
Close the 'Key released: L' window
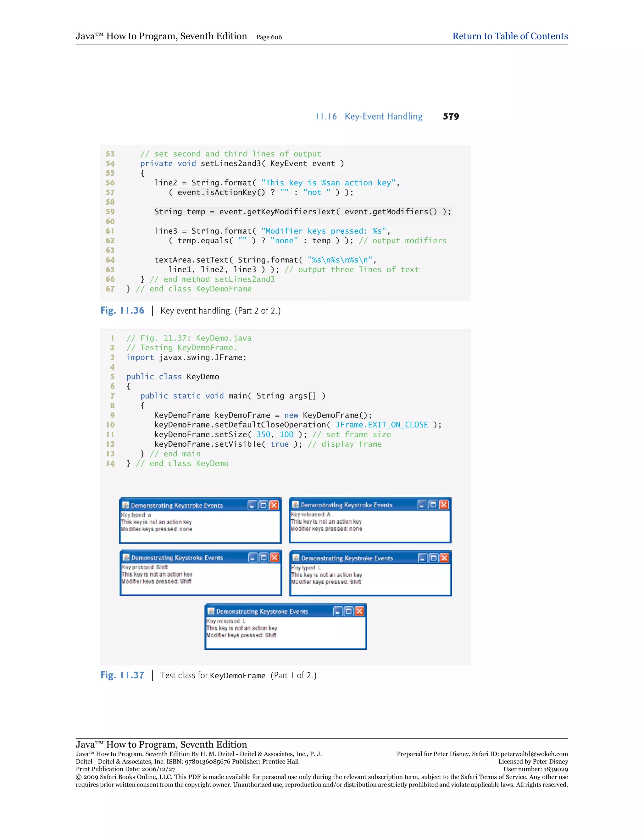(x=359, y=611)
